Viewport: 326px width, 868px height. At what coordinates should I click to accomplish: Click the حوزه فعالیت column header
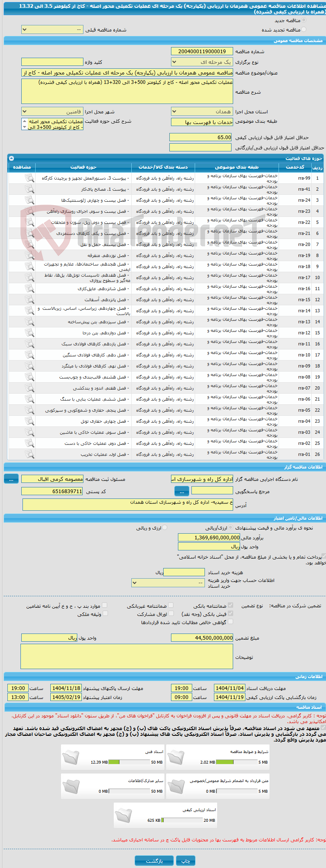click(83, 167)
